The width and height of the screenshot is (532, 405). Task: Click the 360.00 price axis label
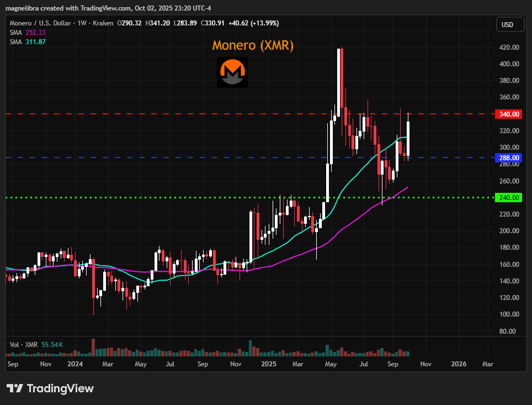(x=509, y=97)
